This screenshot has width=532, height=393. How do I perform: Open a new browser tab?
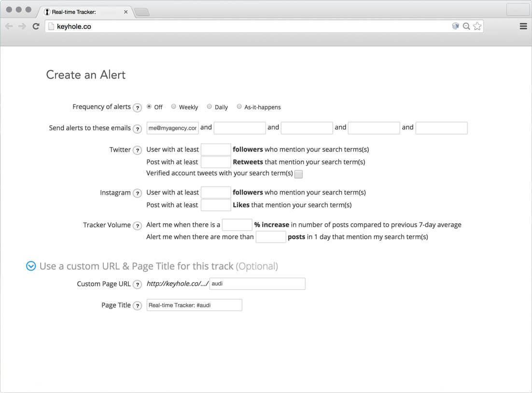pyautogui.click(x=142, y=13)
